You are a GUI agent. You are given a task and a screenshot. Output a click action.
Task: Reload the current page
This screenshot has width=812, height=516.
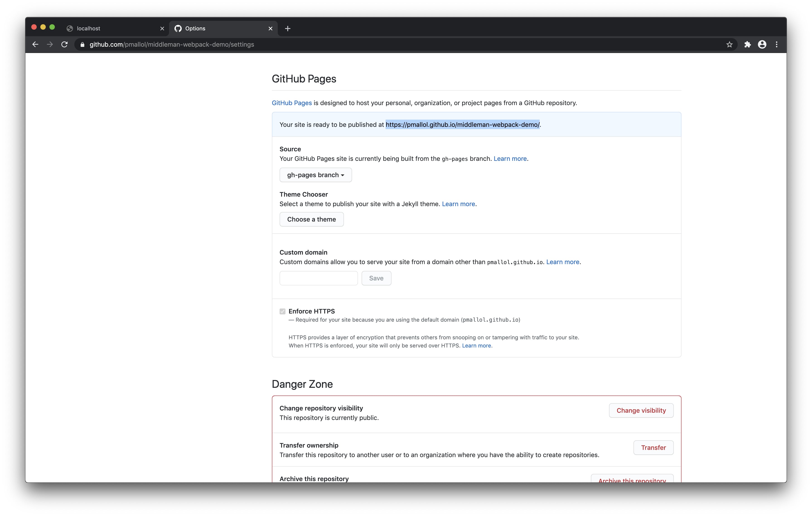pyautogui.click(x=64, y=44)
